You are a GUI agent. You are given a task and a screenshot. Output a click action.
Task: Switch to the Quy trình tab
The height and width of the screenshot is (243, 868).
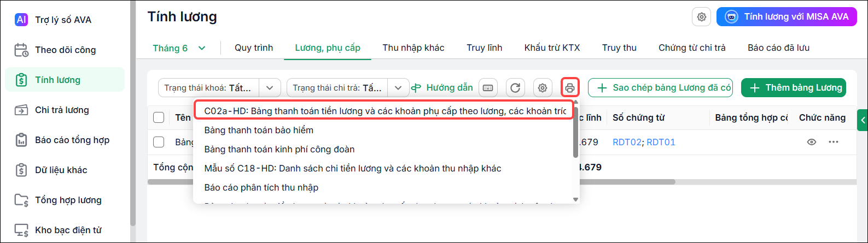coord(254,48)
